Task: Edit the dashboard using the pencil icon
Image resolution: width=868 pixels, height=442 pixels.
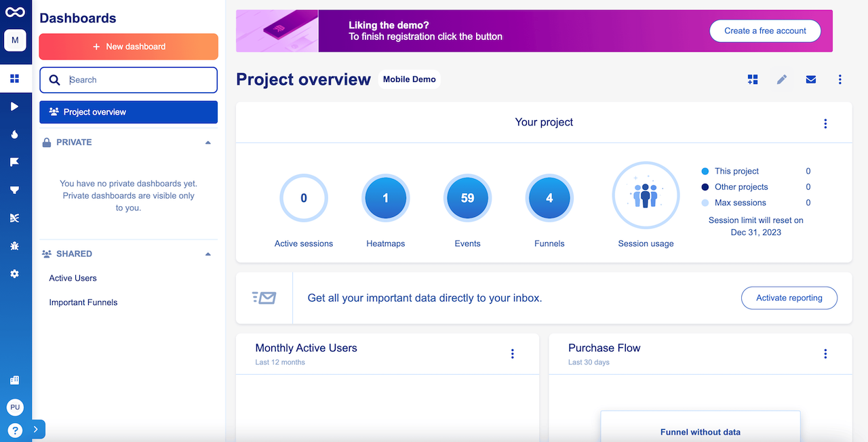Action: click(x=781, y=79)
